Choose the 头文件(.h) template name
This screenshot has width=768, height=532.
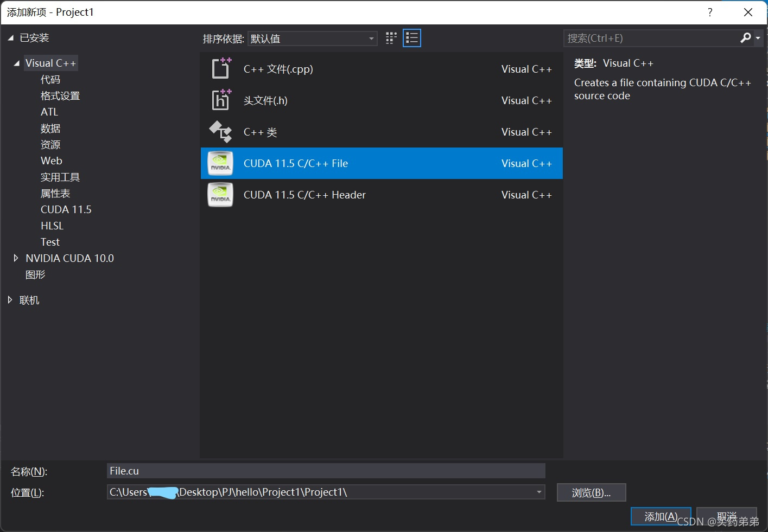[265, 101]
